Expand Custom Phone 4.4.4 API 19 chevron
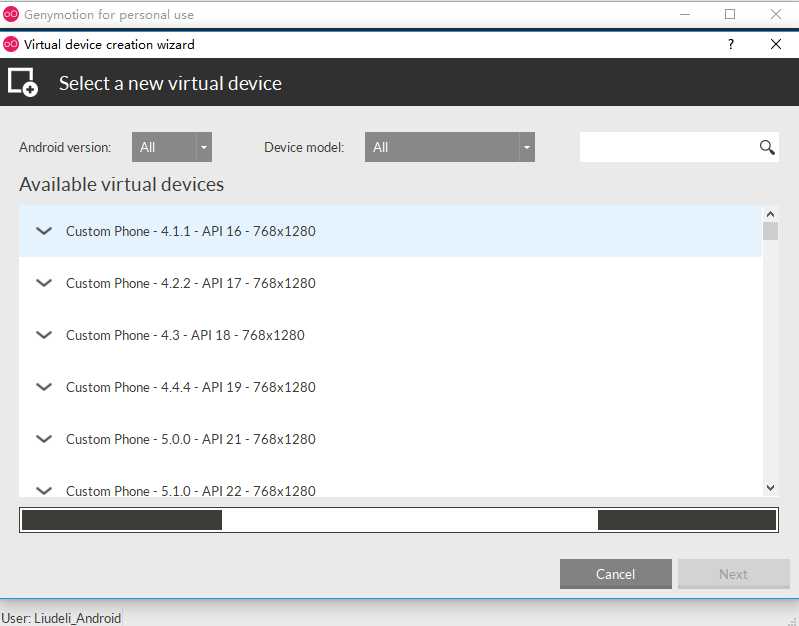The image size is (799, 626). coord(44,387)
